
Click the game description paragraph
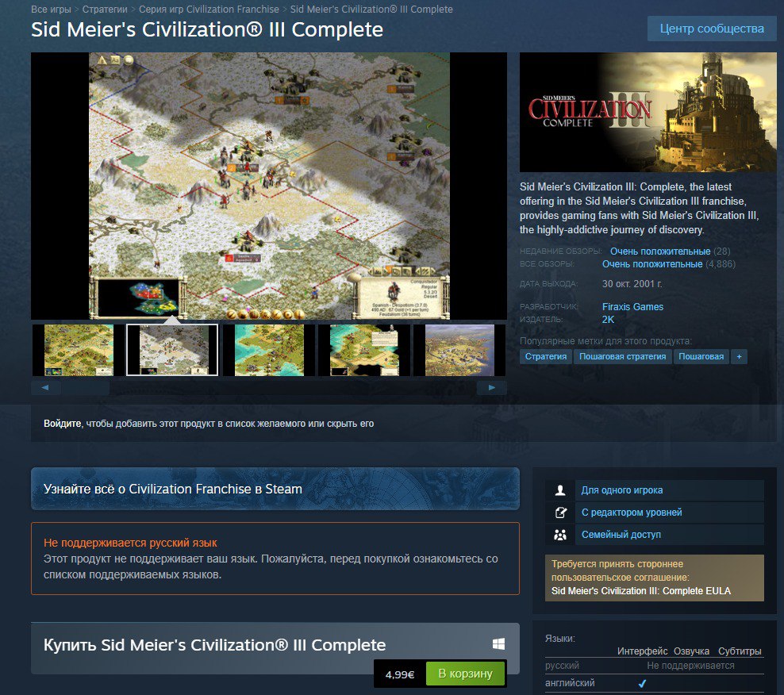(639, 208)
